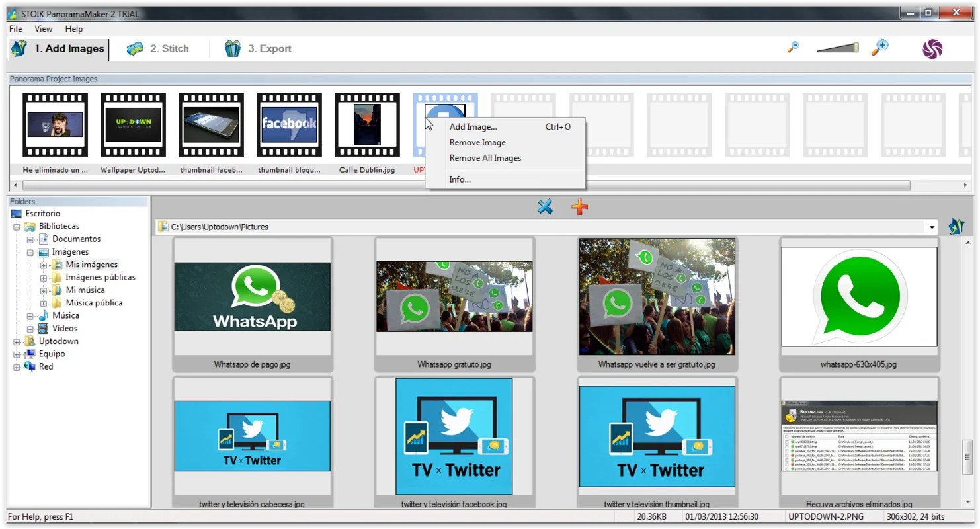This screenshot has height=529, width=980.
Task: Select the thumbnail faceb... phone project image
Action: click(211, 125)
